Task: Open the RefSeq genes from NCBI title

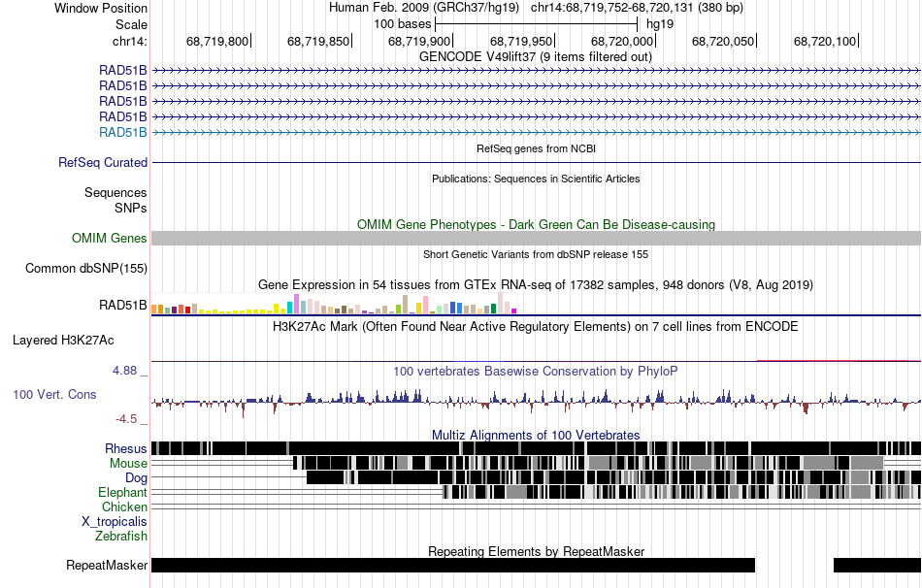Action: tap(536, 148)
